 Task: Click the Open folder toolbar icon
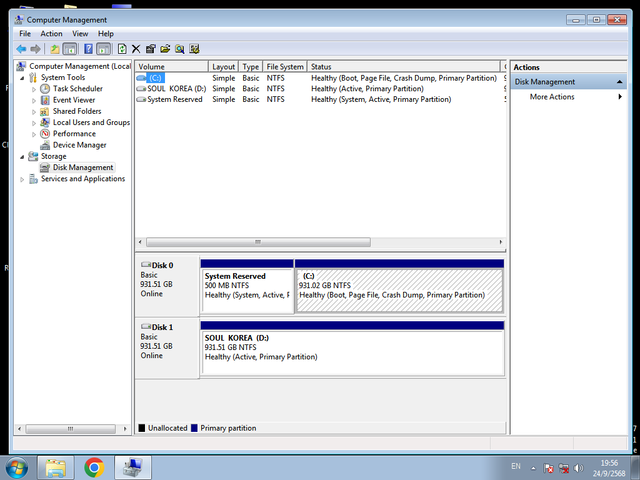pos(165,49)
